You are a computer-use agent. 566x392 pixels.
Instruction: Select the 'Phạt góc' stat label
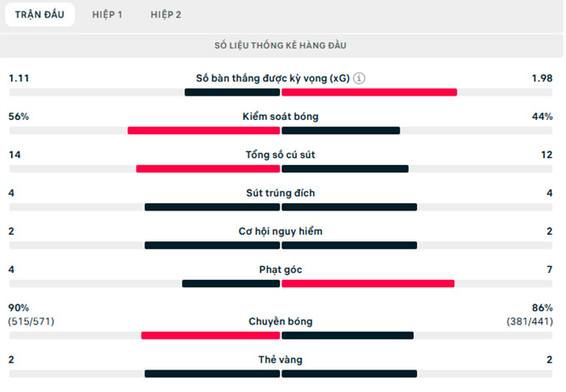[281, 270]
